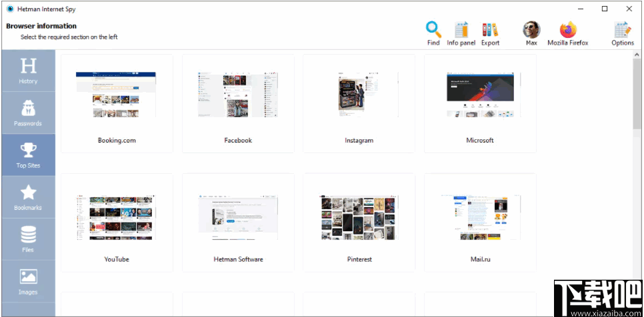Open the YouTube site thumbnail

[116, 217]
